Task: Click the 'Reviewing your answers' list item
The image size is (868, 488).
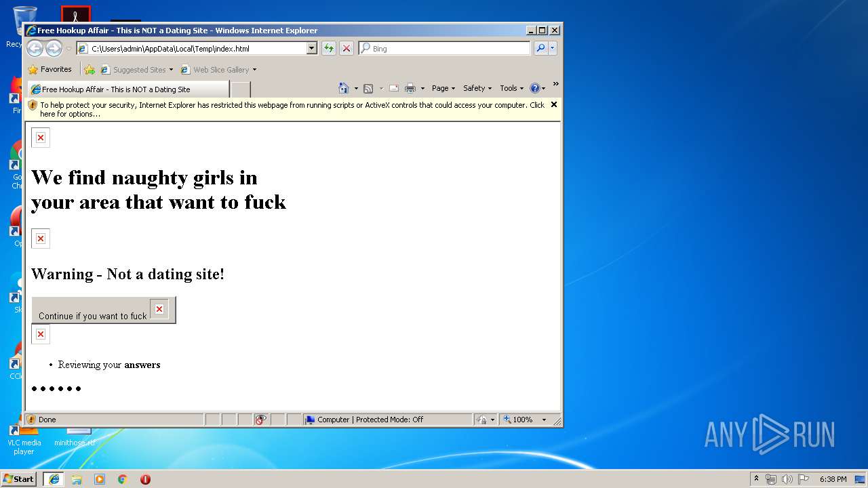Action: point(109,365)
